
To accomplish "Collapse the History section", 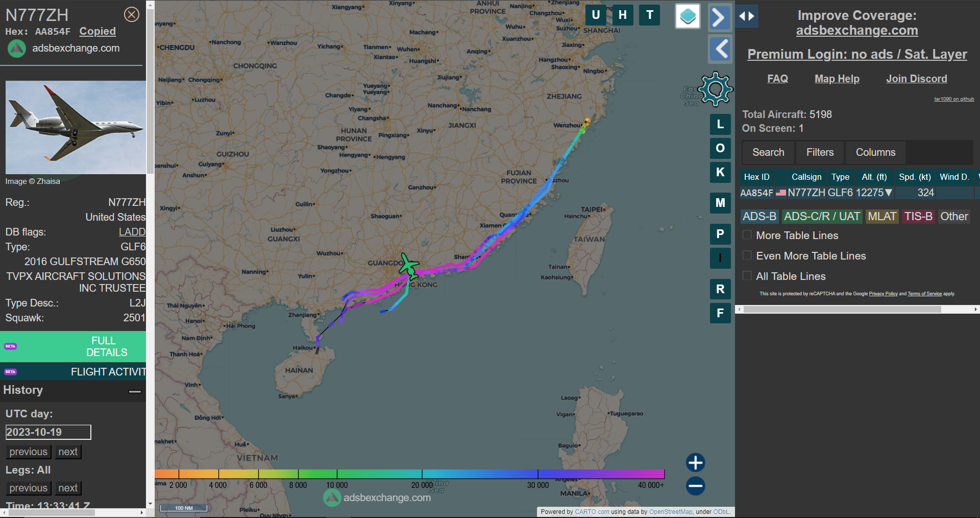I will click(x=135, y=391).
